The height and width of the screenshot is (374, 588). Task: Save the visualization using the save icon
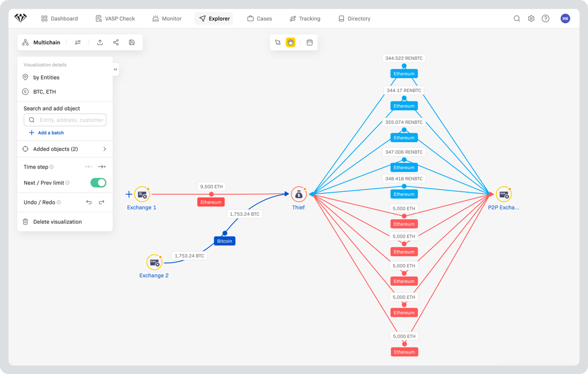tap(131, 42)
